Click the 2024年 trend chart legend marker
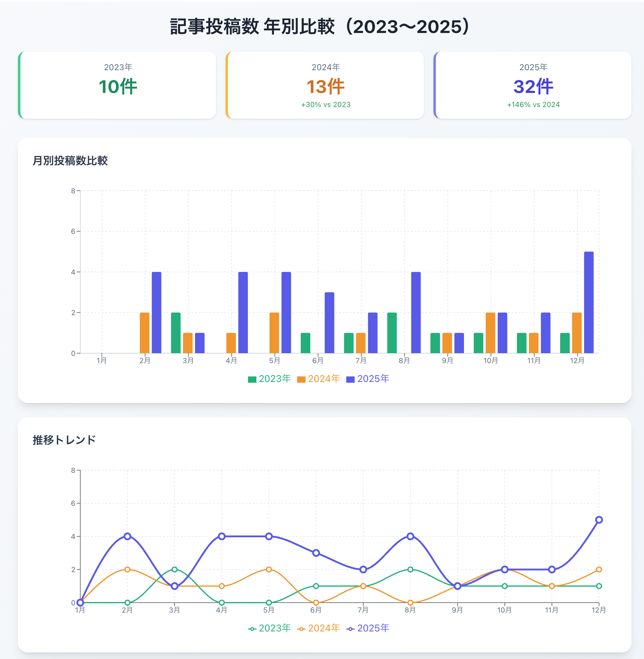Viewport: 644px width, 659px height. click(x=301, y=629)
